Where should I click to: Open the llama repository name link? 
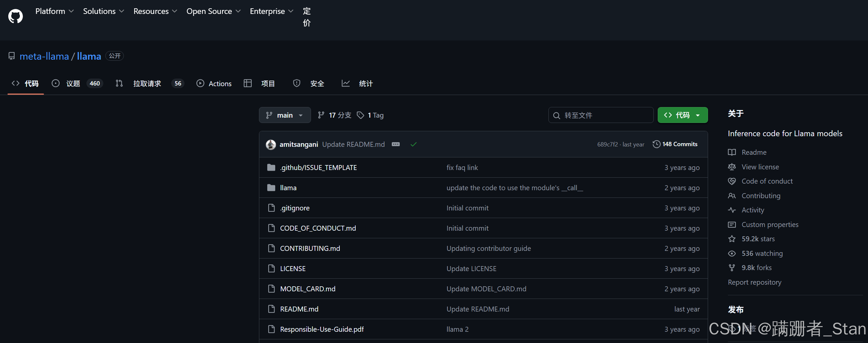coord(89,56)
